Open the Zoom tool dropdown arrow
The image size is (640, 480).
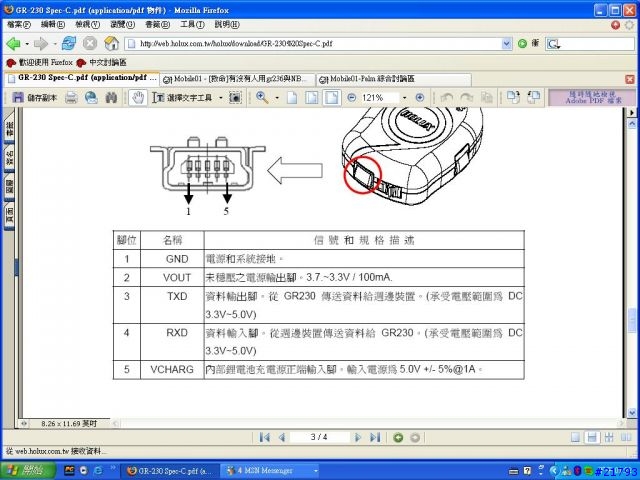click(277, 98)
